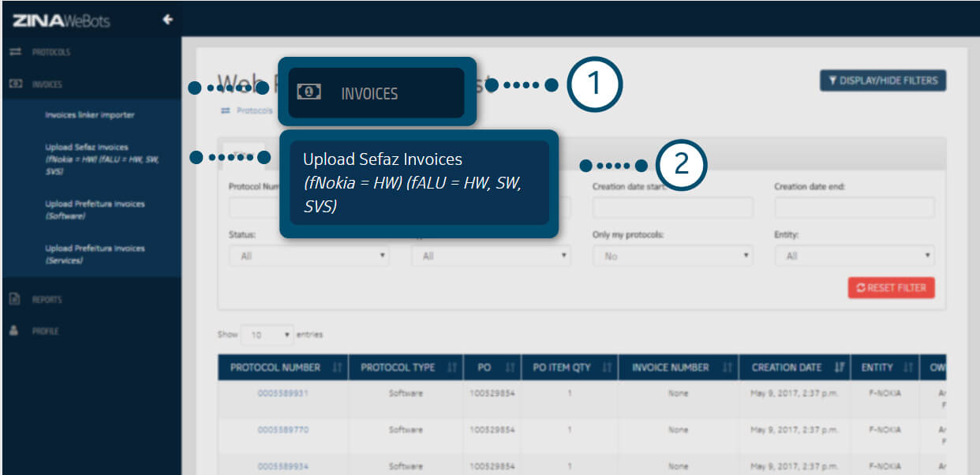This screenshot has height=475, width=980.
Task: Select Upload Prefeitura Invoices (Services) menu item
Action: click(95, 254)
